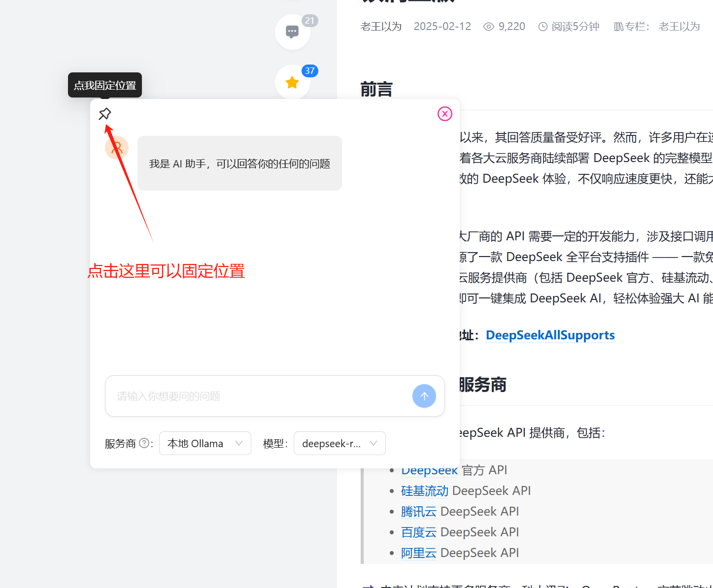Click the star favorite button with 37 badge
713x588 pixels.
293,82
